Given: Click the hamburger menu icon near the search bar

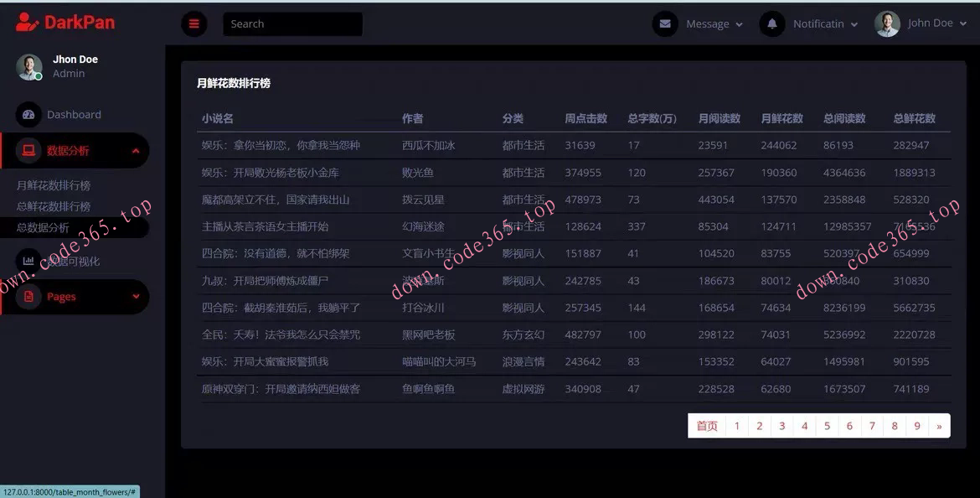Looking at the screenshot, I should [193, 23].
